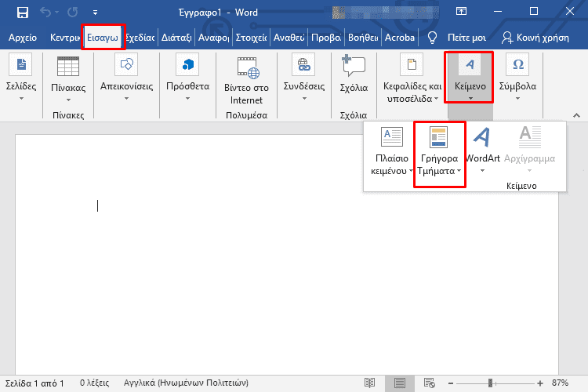588x392 pixels.
Task: Click the Σχόλια comment icon
Action: click(354, 66)
